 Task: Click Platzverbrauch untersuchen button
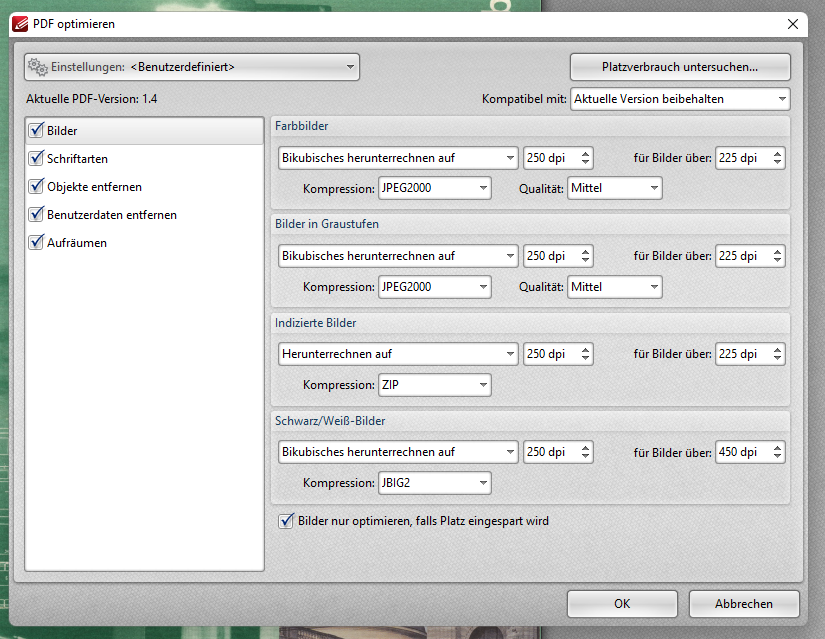pyautogui.click(x=680, y=67)
